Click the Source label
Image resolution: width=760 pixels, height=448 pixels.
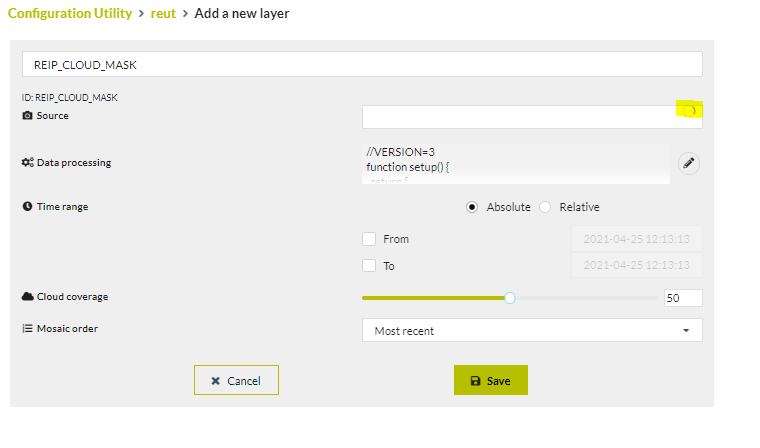pos(52,116)
